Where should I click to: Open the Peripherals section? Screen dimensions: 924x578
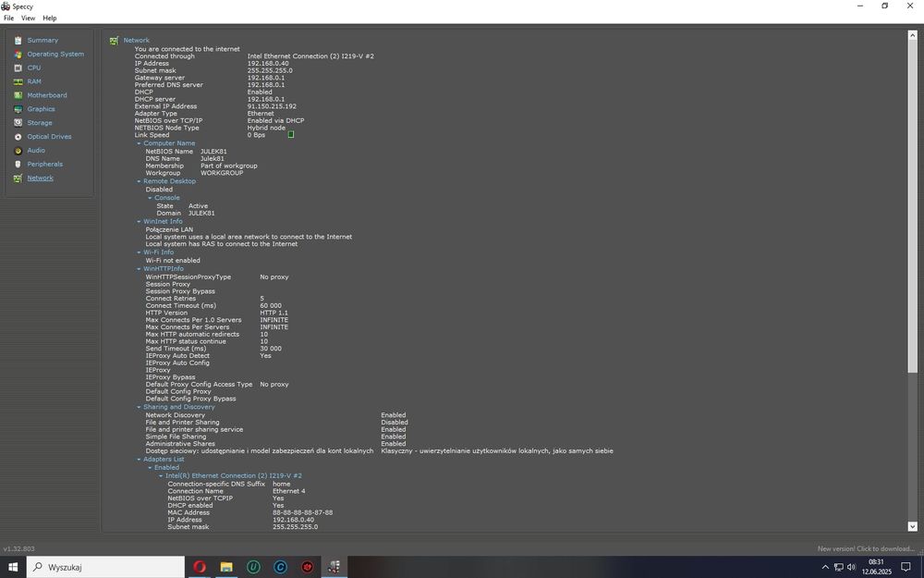tap(44, 164)
